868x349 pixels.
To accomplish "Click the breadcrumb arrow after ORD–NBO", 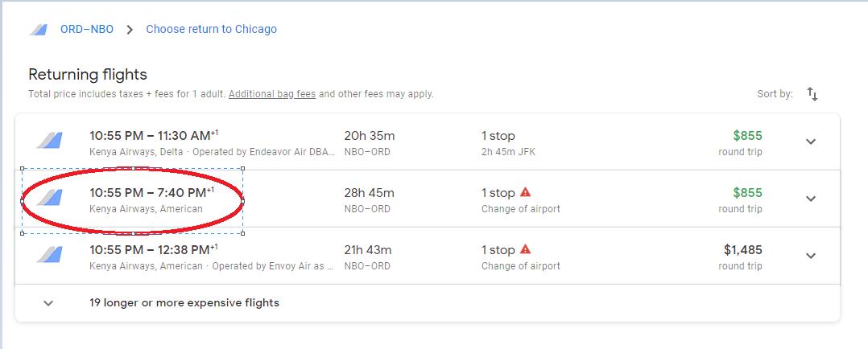I will coord(130,29).
